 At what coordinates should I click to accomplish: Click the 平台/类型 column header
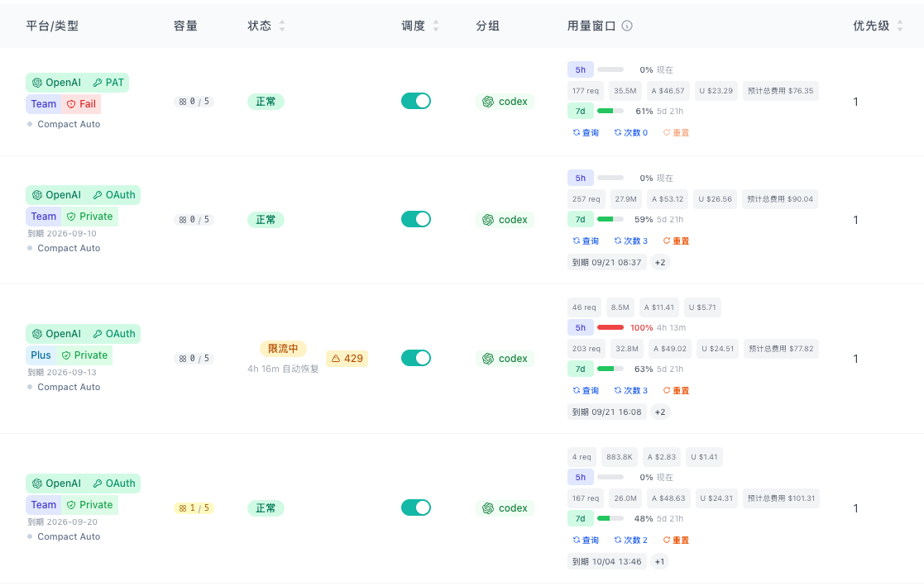(52, 26)
